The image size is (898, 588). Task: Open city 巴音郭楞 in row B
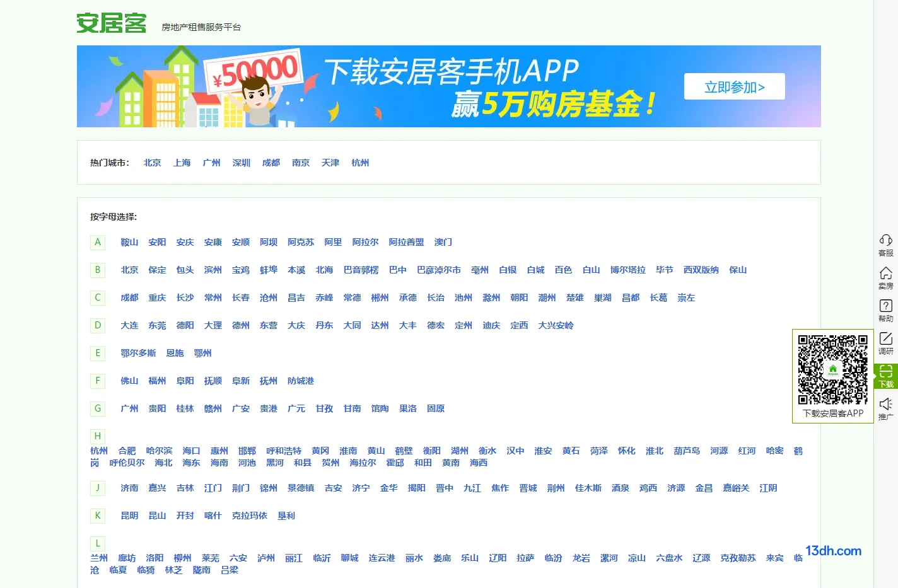pyautogui.click(x=361, y=270)
